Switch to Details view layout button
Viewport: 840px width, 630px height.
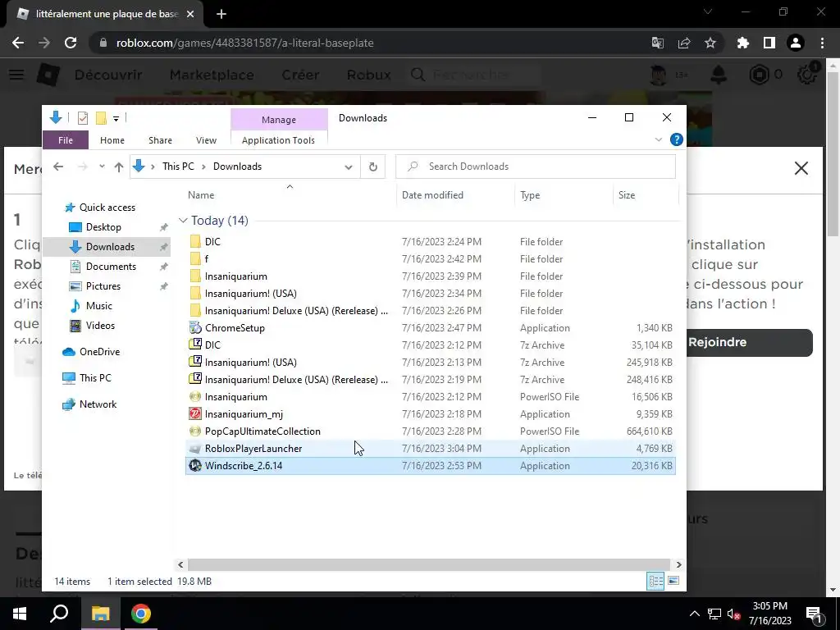[x=655, y=582]
